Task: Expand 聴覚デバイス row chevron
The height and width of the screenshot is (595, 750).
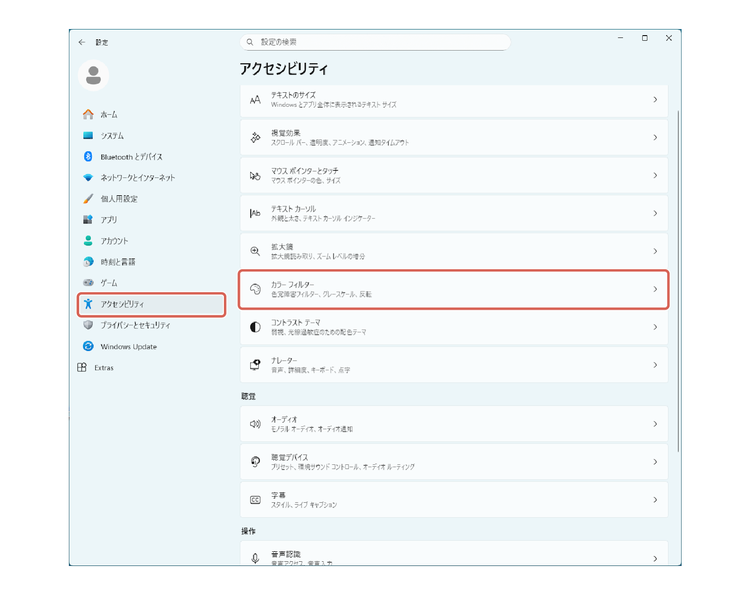Action: 655,462
